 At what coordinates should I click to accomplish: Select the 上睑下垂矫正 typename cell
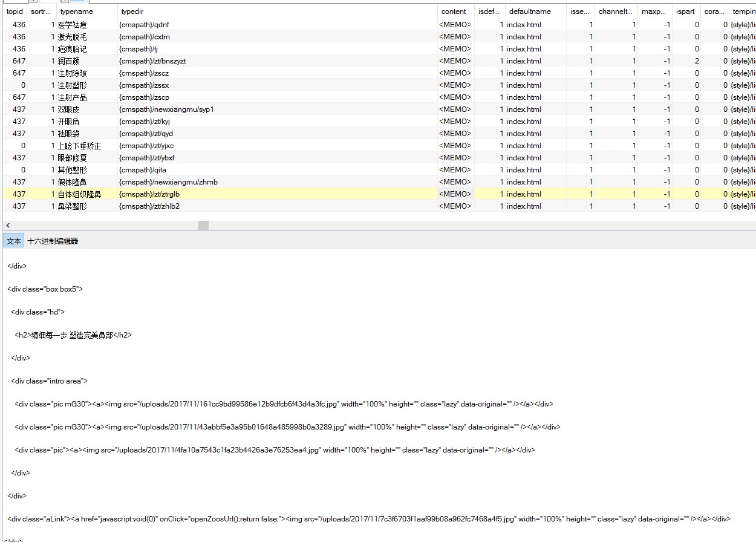(86, 146)
